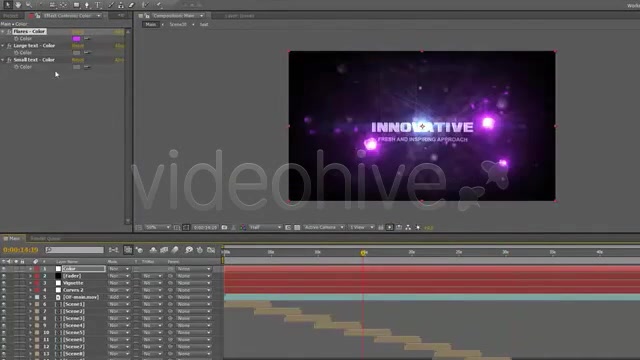Switch to the Render Queue tab

pos(45,238)
